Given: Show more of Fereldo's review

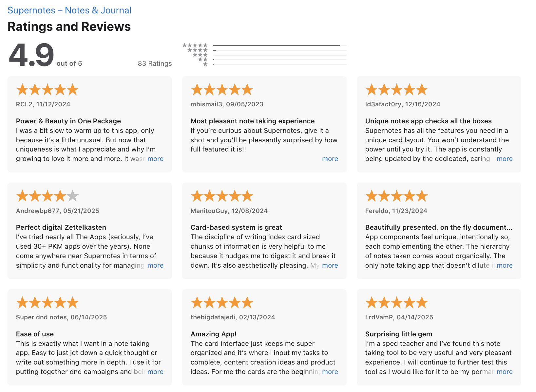Looking at the screenshot, I should [505, 265].
